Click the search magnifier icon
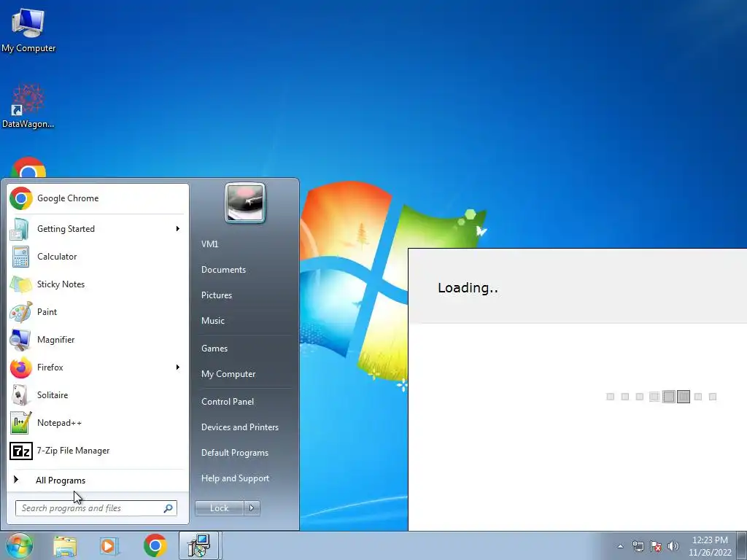 pyautogui.click(x=169, y=508)
